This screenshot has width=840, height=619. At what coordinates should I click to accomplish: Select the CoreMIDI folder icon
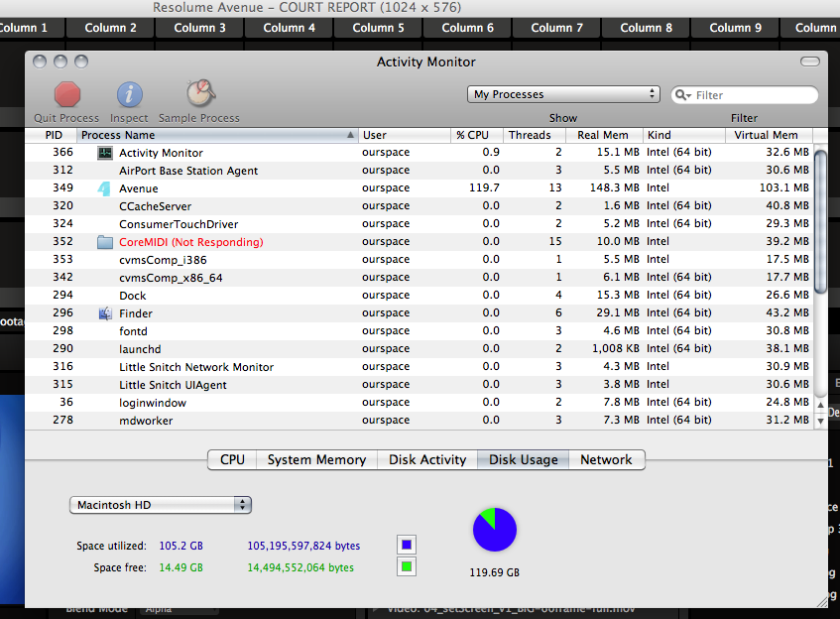tap(105, 242)
